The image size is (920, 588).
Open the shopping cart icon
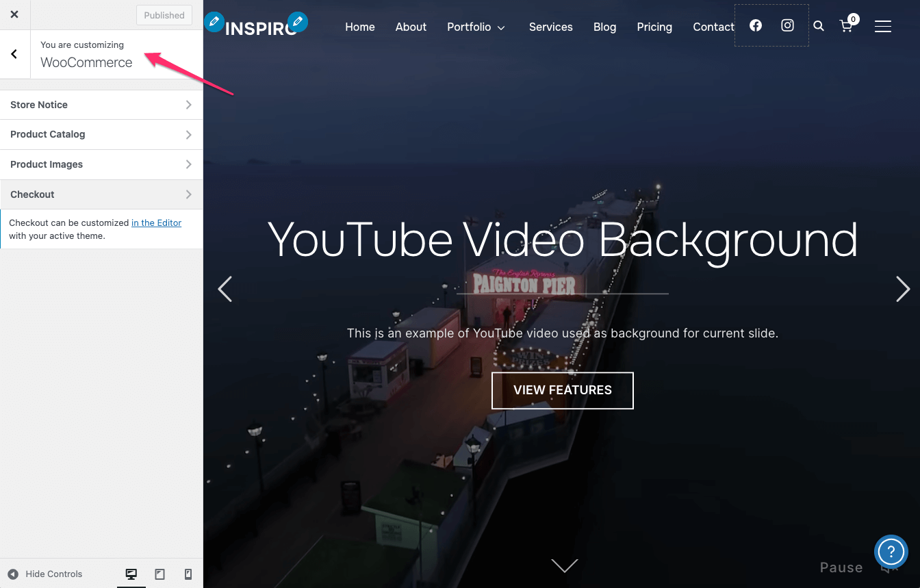[x=847, y=26]
